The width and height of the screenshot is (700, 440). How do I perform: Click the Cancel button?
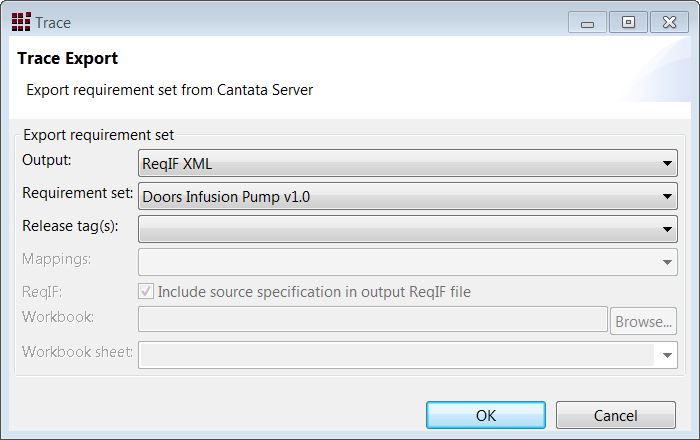[616, 415]
